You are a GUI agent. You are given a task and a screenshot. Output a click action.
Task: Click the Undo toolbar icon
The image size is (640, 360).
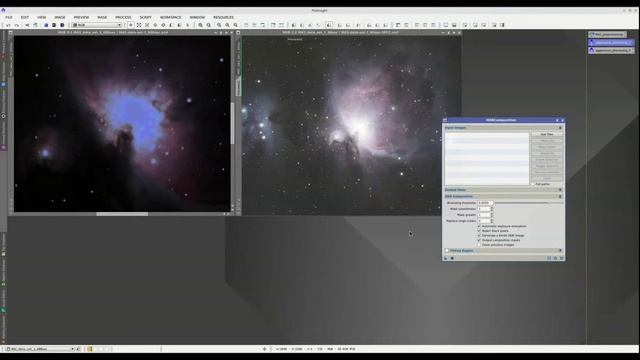pos(8,25)
